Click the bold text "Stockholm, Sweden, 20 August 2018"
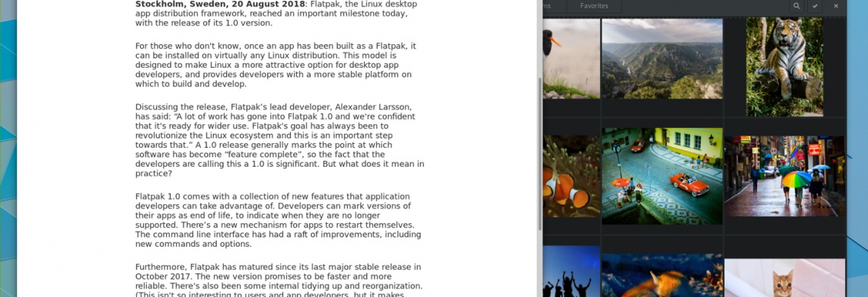 pyautogui.click(x=221, y=5)
